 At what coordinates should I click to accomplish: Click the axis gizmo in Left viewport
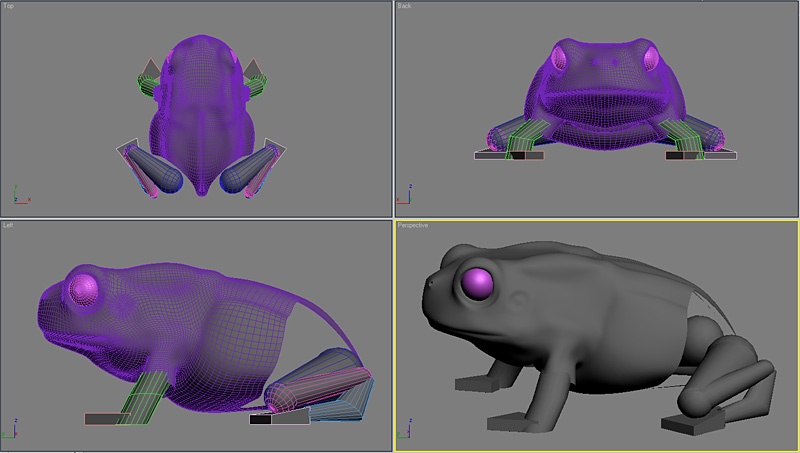tap(10, 430)
